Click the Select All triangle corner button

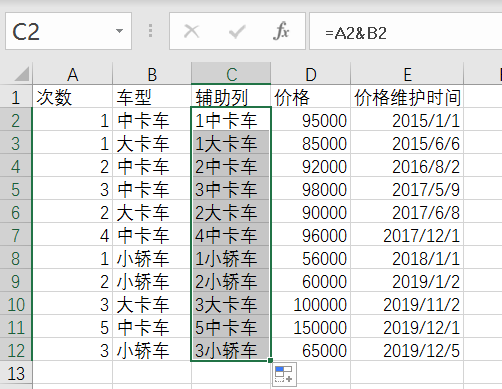[22, 74]
